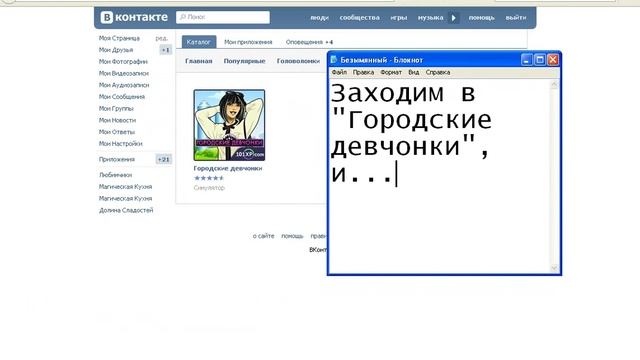Click in the Notepad text area
The height and width of the screenshot is (360, 640).
(439, 176)
